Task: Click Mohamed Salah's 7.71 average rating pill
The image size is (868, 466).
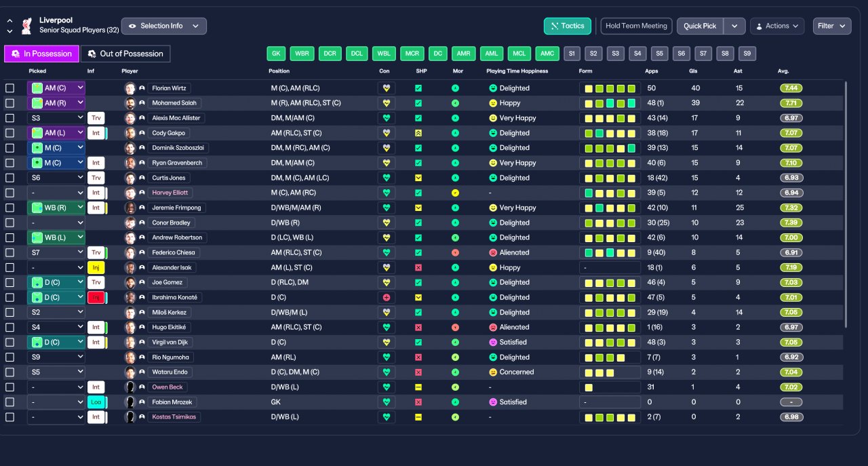Action: (791, 103)
